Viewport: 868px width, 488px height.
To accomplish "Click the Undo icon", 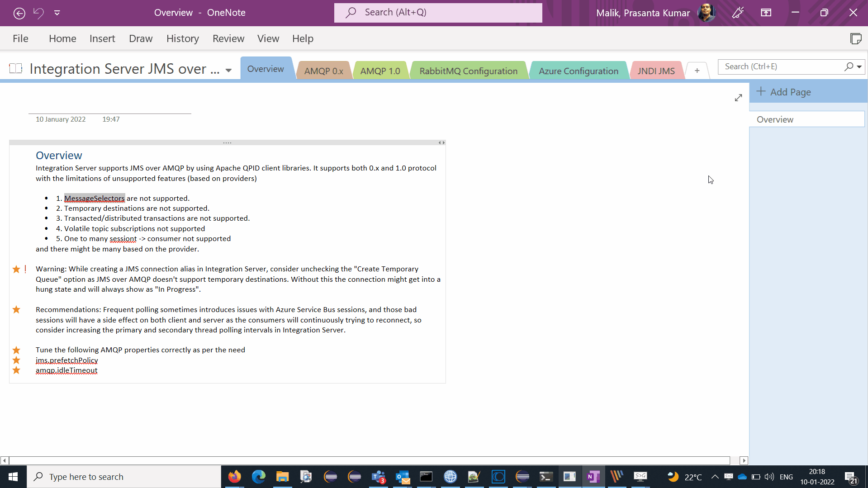I will (39, 13).
